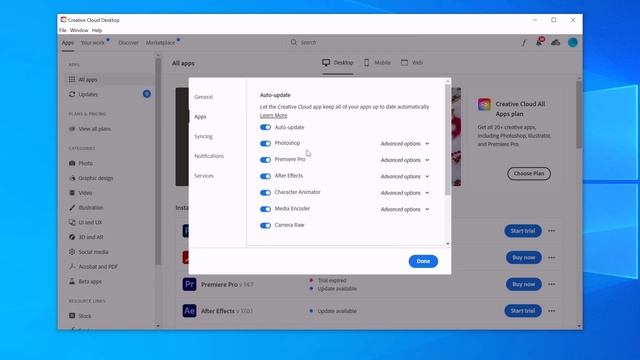Click the Done button
Viewport: 640px width, 360px height.
(x=423, y=261)
